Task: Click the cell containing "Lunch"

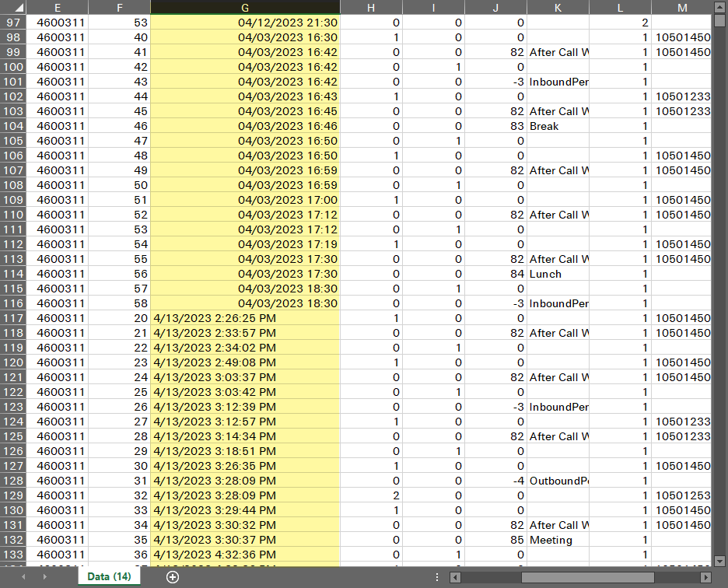Action: (x=558, y=274)
